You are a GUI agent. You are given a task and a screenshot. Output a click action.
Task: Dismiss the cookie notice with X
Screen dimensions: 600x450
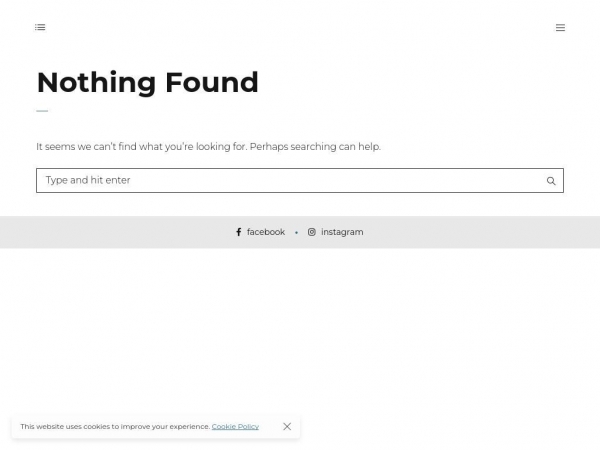[x=287, y=426]
